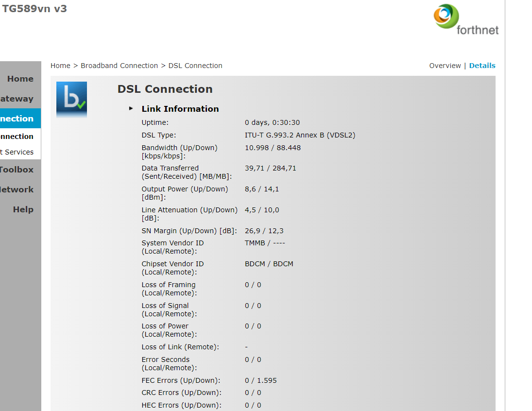Click system vendor ID value TMMB
Image resolution: width=532 pixels, height=411 pixels.
pos(265,243)
